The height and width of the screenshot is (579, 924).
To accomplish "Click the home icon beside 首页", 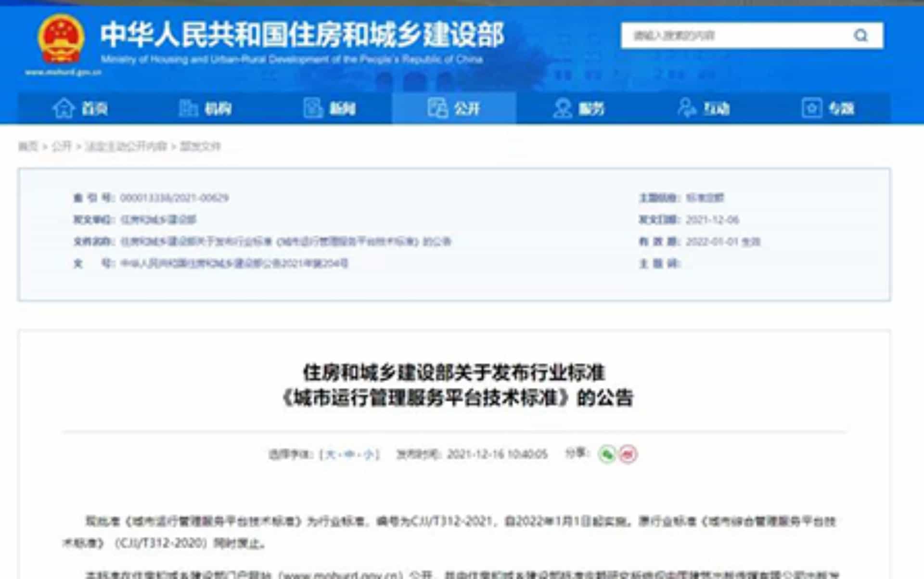I will [x=64, y=108].
